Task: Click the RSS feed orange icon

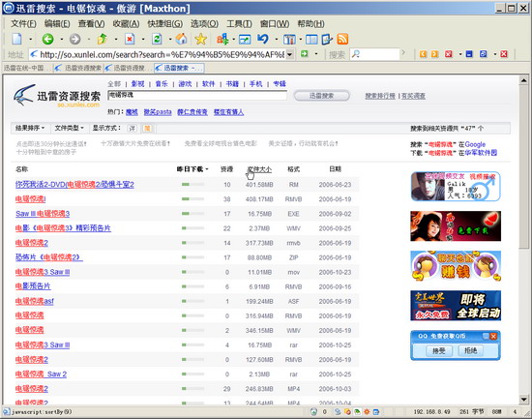Action: (342, 39)
